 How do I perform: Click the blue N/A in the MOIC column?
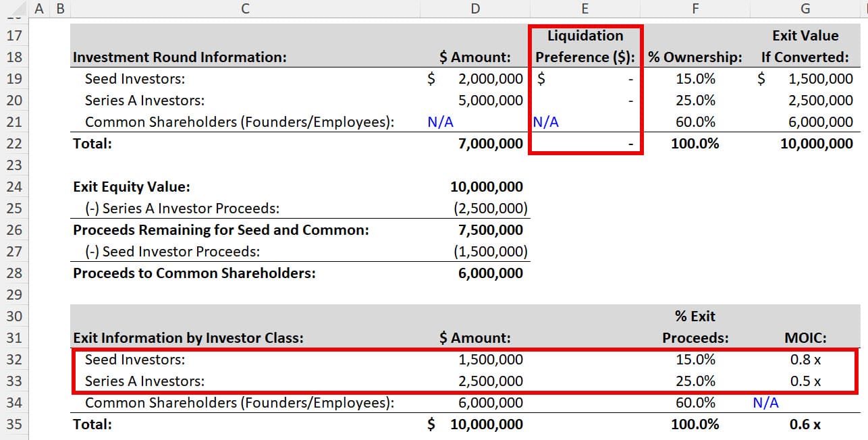765,403
